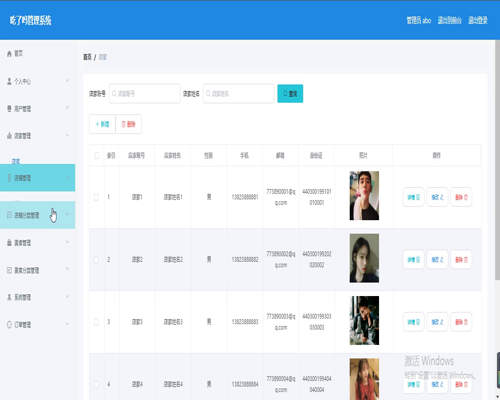Click the person icon beside 个人中心
The height and width of the screenshot is (400, 500).
pyautogui.click(x=9, y=81)
